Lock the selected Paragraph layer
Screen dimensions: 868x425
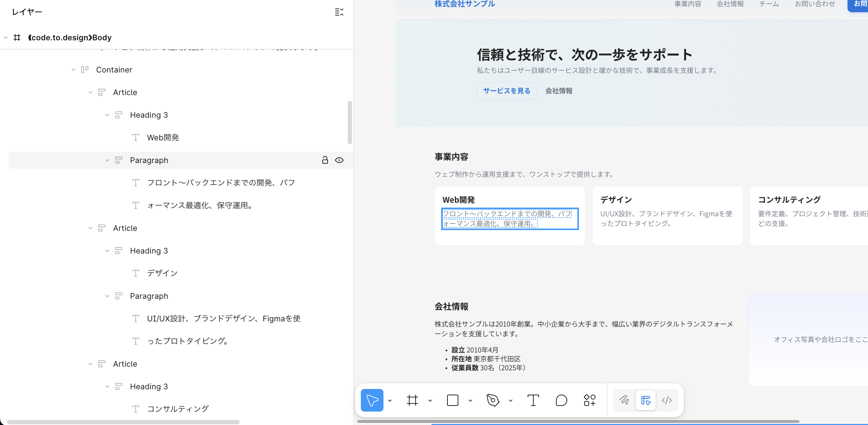pos(325,160)
